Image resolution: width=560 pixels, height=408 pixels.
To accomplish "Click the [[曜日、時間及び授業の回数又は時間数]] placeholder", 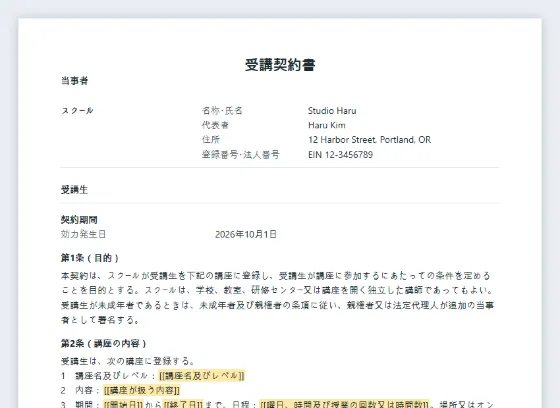I will (344, 404).
